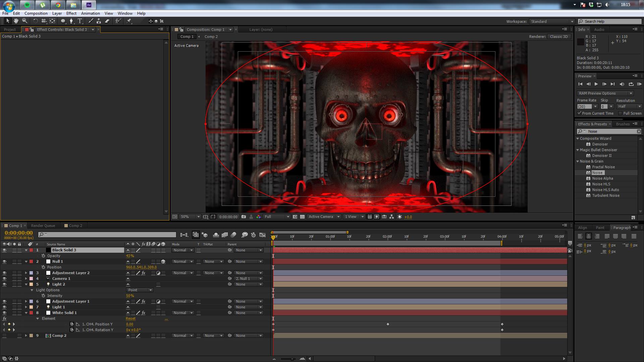Screen dimensions: 644x362
Task: Switch to the Project panel tab
Action: click(x=10, y=29)
